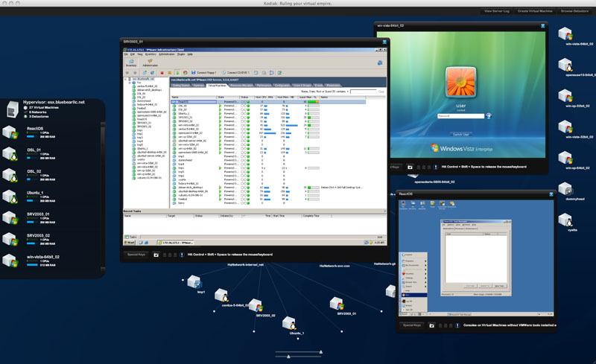Screen dimensions: 596x364
Task: Select DSL_01 VM in hypervisor list
Action: [51, 153]
